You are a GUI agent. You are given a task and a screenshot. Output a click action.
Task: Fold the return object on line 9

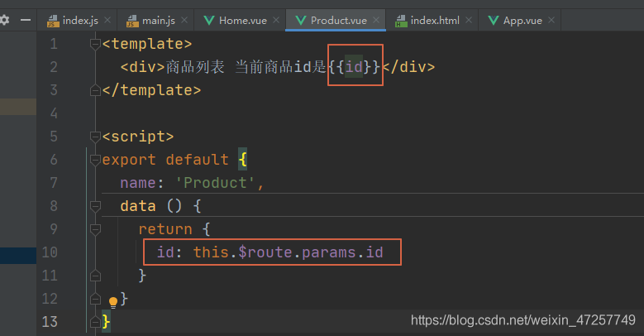pos(95,229)
